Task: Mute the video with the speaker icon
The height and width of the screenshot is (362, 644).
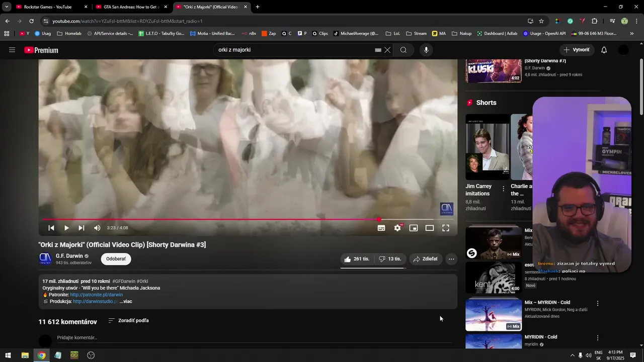Action: (x=97, y=228)
